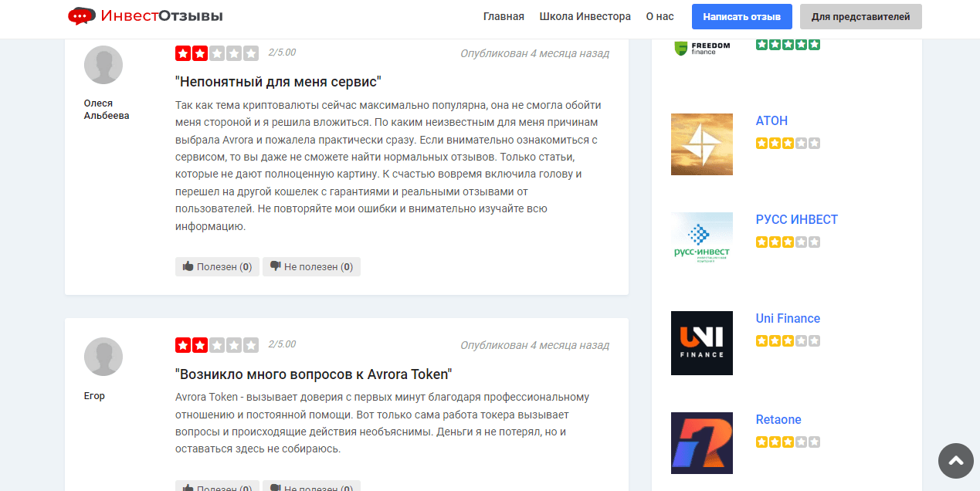Open the Главная menu item
This screenshot has width=980, height=491.
[504, 16]
